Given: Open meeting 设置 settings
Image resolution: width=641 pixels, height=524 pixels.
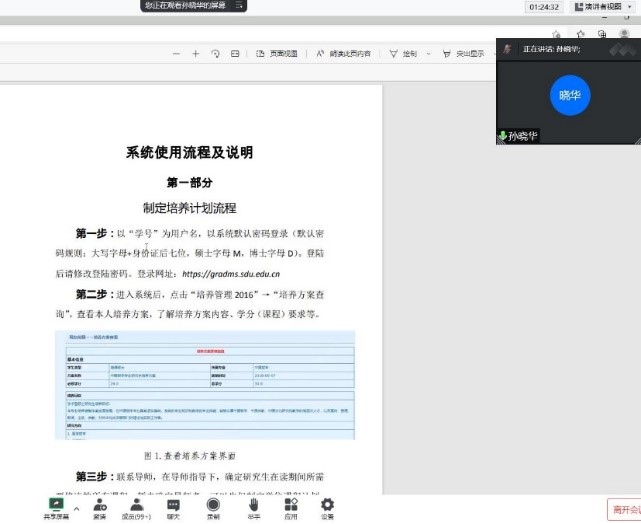Looking at the screenshot, I should pyautogui.click(x=327, y=509).
